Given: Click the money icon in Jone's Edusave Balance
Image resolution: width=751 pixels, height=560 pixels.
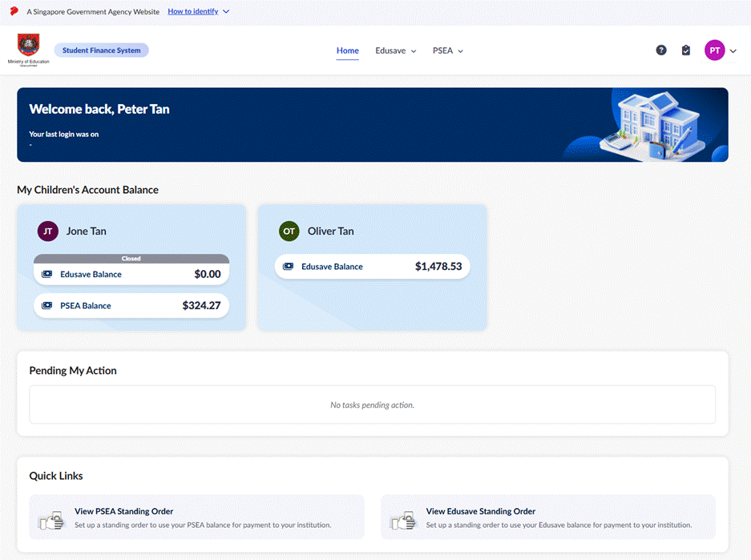Looking at the screenshot, I should [47, 274].
